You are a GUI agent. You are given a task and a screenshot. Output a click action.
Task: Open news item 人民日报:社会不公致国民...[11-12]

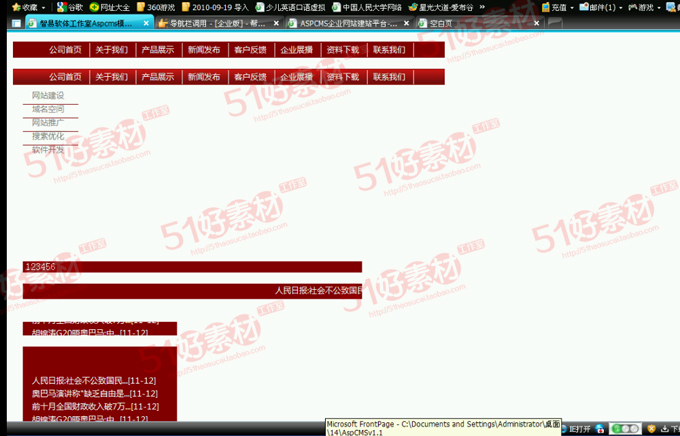point(94,381)
